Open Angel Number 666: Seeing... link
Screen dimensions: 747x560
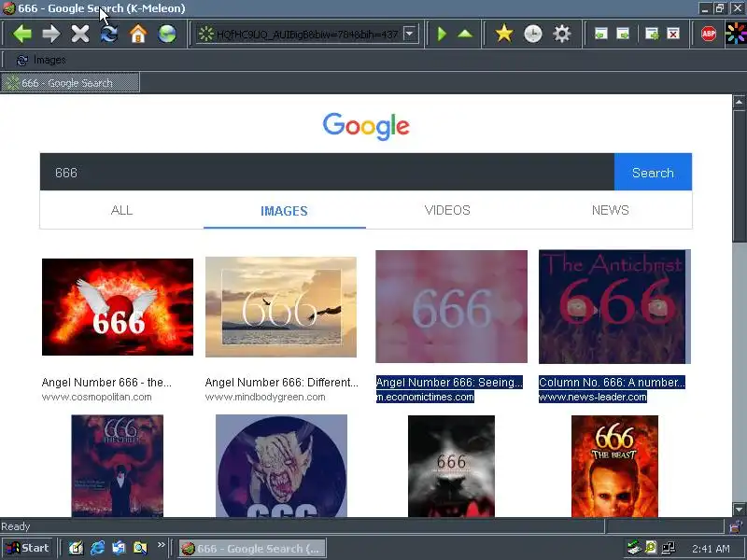pyautogui.click(x=449, y=383)
